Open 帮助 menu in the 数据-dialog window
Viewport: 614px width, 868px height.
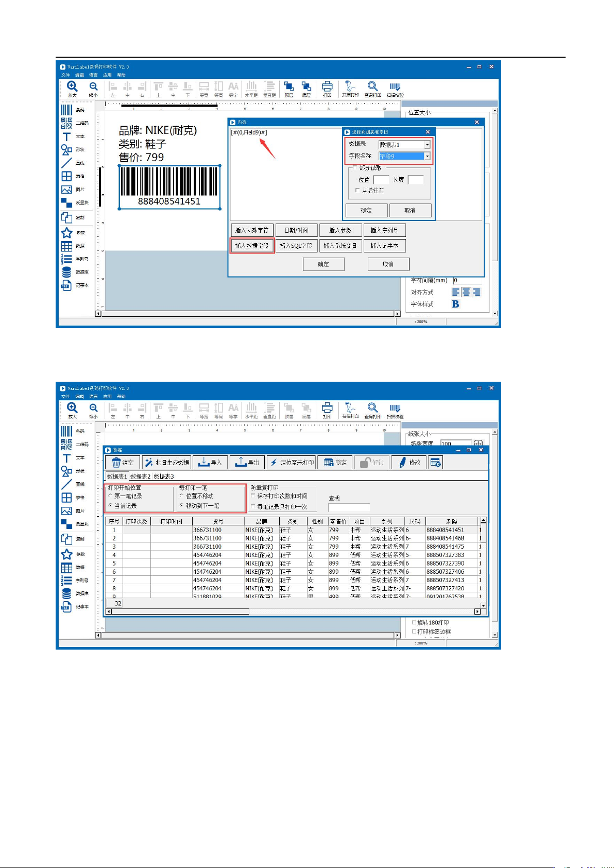[x=121, y=397]
